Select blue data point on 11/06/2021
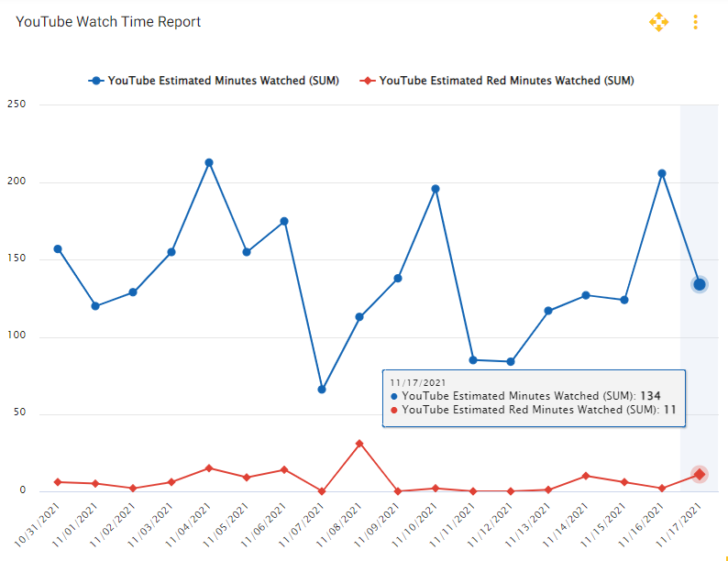The image size is (728, 561). point(284,221)
